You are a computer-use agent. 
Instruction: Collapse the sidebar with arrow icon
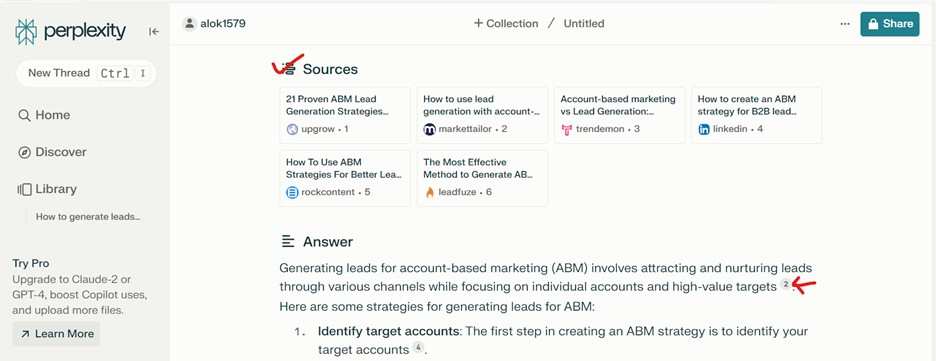(154, 32)
